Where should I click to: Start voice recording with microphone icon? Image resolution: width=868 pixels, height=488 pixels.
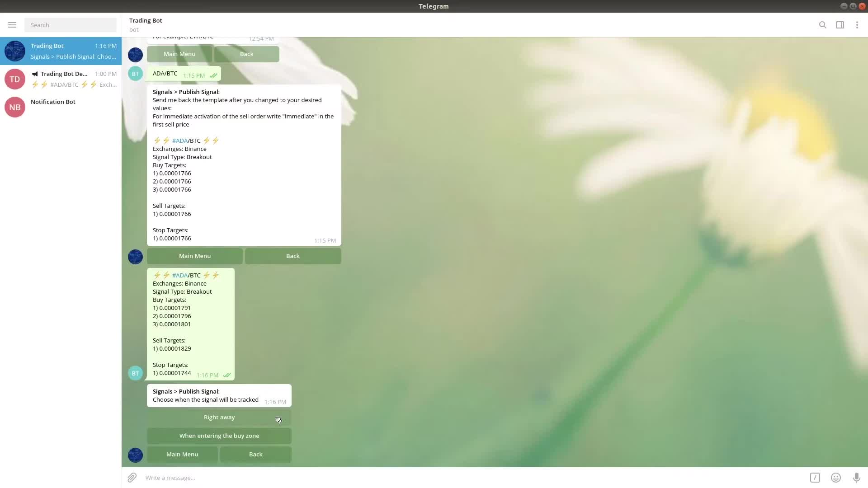pos(857,478)
